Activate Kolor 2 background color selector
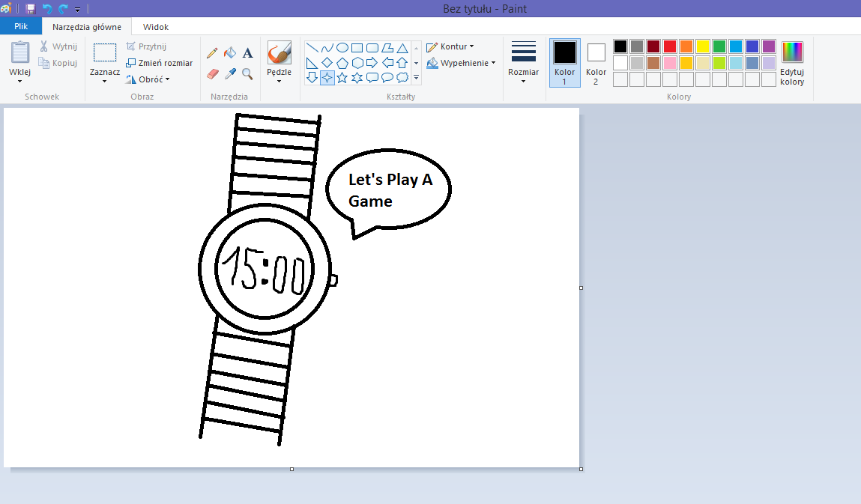Viewport: 861px width, 504px height. pos(596,63)
